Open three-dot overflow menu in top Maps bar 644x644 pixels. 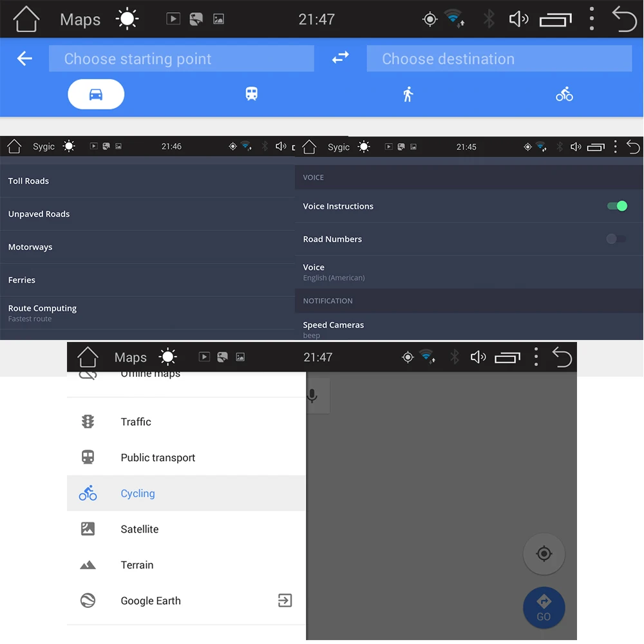tap(591, 19)
